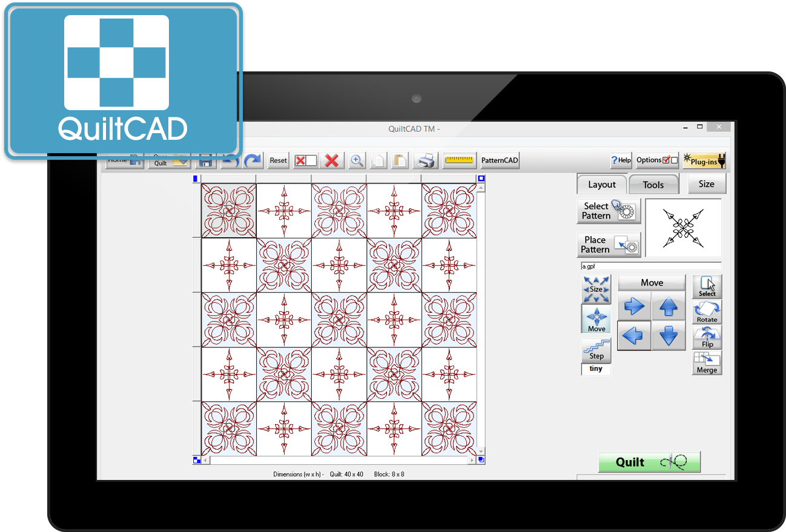Image resolution: width=786 pixels, height=532 pixels.
Task: Click the Flip pattern icon
Action: tap(707, 338)
